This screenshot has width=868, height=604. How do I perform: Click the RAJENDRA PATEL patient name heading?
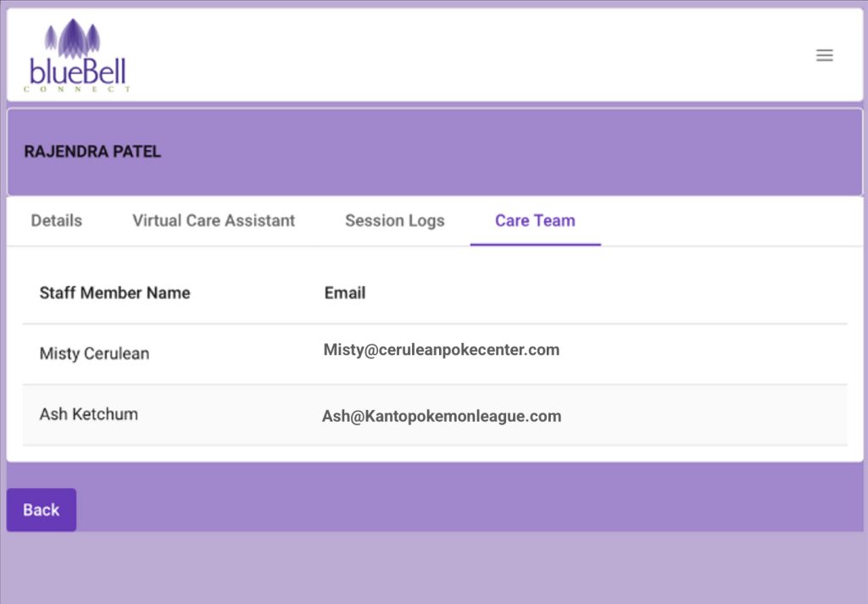pos(92,152)
